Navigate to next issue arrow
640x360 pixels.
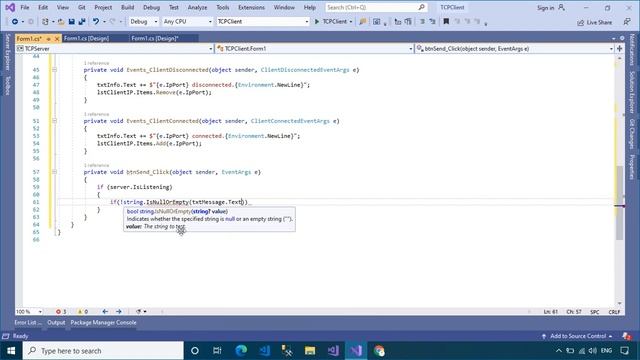pyautogui.click(x=119, y=311)
